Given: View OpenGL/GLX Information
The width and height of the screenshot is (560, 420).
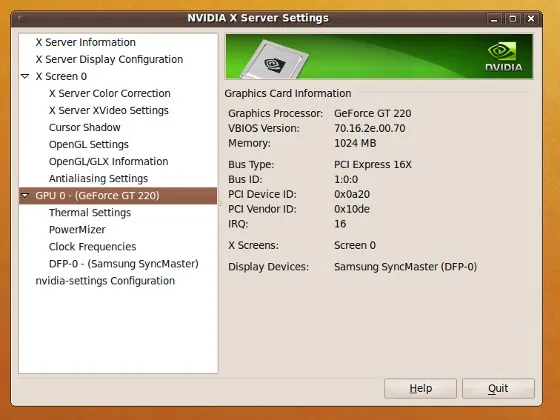Looking at the screenshot, I should [108, 161].
